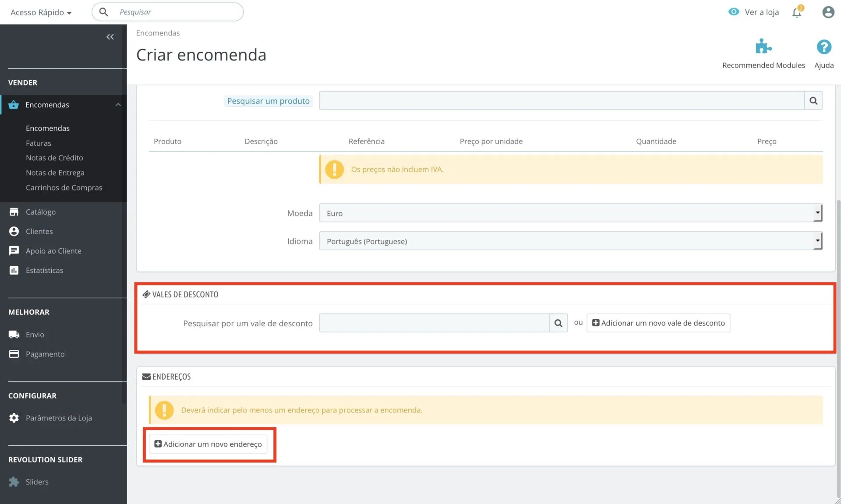Screen dimensions: 841x504
Task: Click Adicionar um novo endereço button
Action: pyautogui.click(x=208, y=444)
